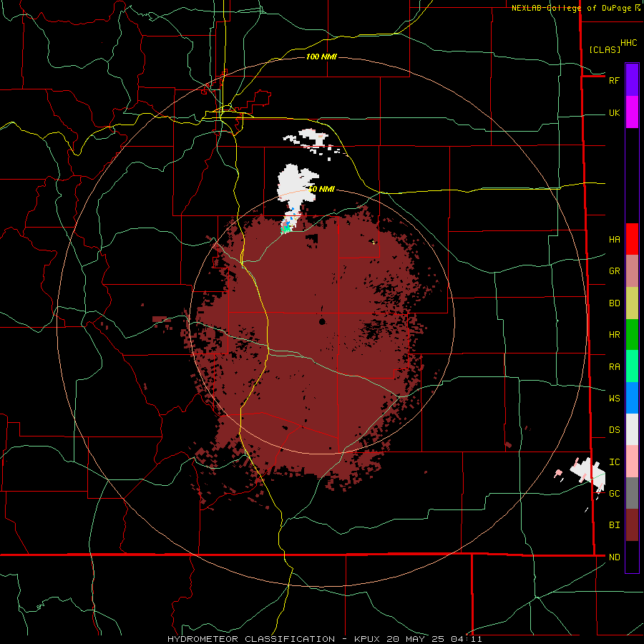This screenshot has width=644, height=644.
Task: Click the BD legend label
Action: [614, 303]
